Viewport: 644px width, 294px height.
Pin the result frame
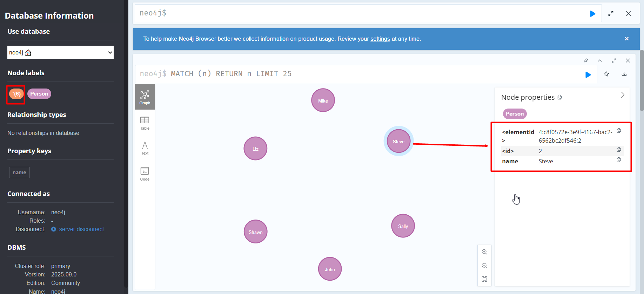pos(586,61)
